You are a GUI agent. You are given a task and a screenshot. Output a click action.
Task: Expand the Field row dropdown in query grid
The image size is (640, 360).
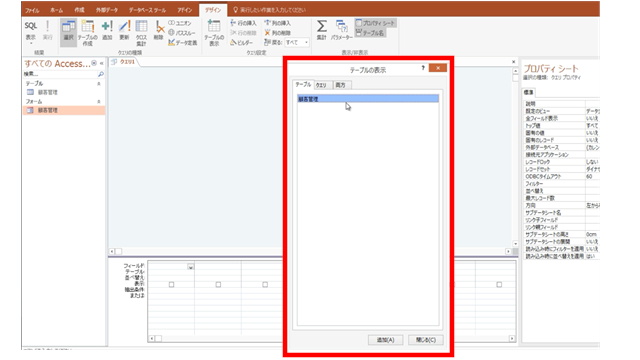pos(191,267)
